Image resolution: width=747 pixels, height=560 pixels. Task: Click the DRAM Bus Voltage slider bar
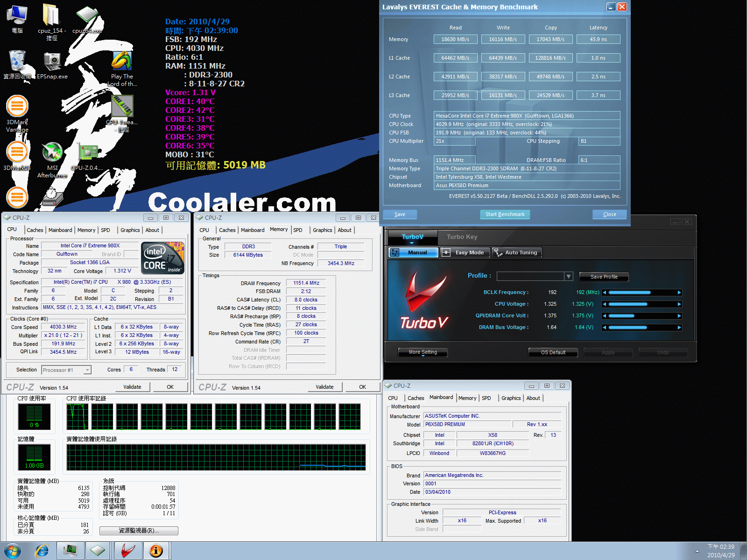tap(642, 328)
